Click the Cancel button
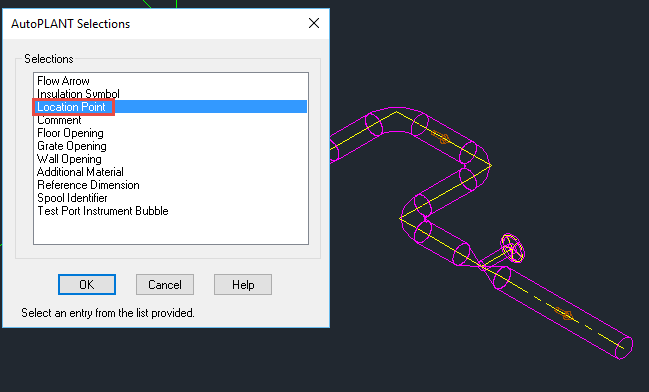Image resolution: width=649 pixels, height=392 pixels. [x=165, y=285]
